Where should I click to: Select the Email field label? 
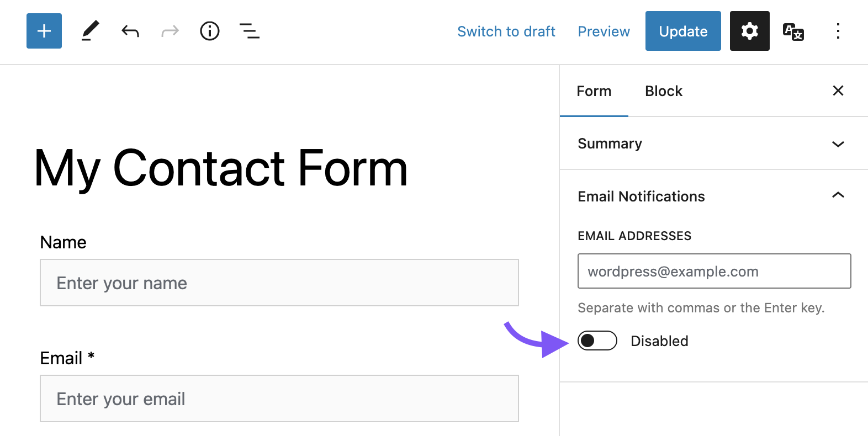pyautogui.click(x=67, y=358)
